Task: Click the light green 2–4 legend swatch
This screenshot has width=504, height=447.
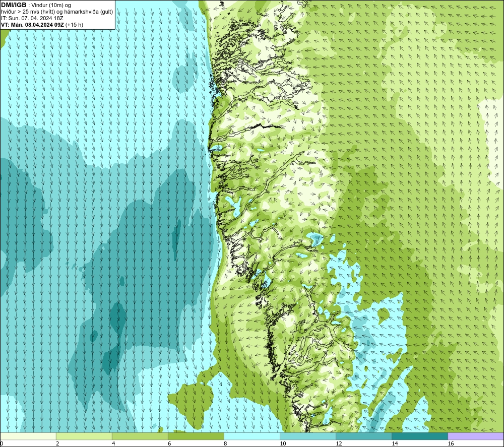Action: point(84,436)
